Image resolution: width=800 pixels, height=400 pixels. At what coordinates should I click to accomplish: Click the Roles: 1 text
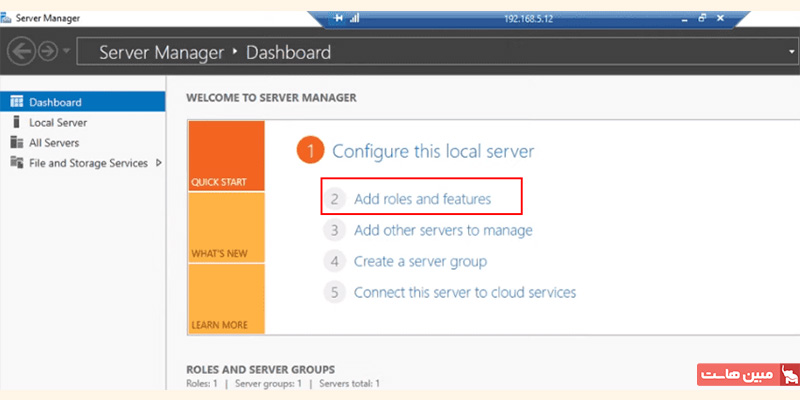tap(202, 383)
